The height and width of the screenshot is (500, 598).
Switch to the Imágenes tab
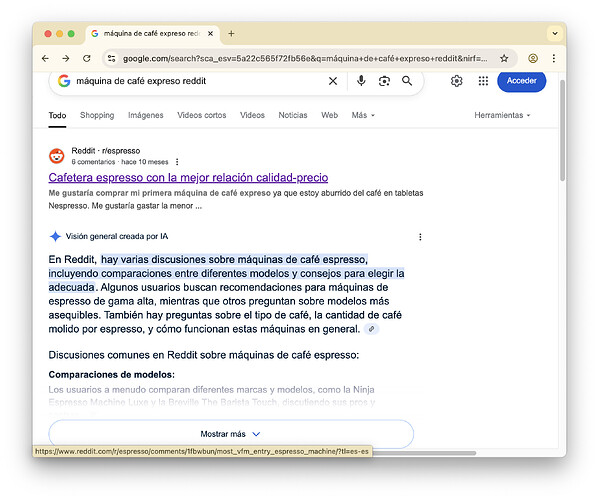tap(146, 115)
